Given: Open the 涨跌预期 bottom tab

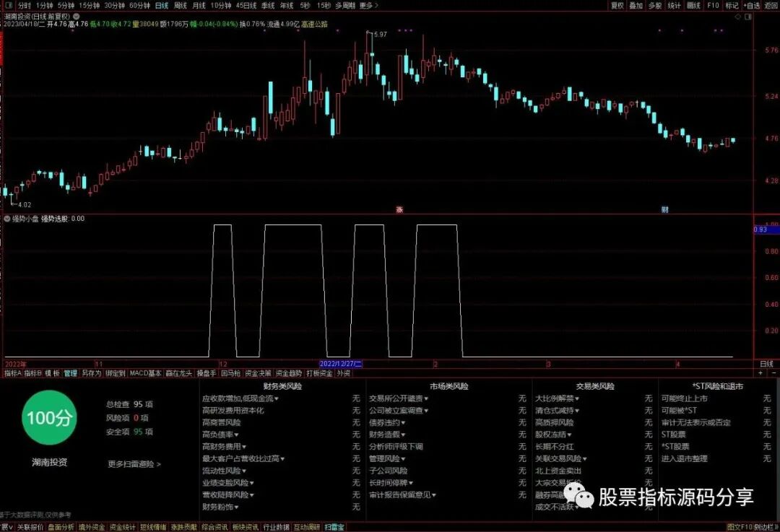Looking at the screenshot, I should pos(184,527).
